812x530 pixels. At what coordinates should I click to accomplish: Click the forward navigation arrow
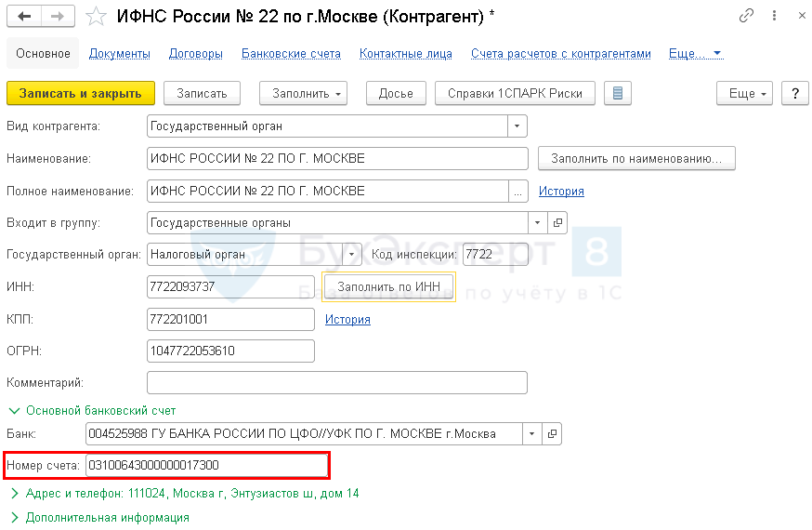(x=58, y=17)
